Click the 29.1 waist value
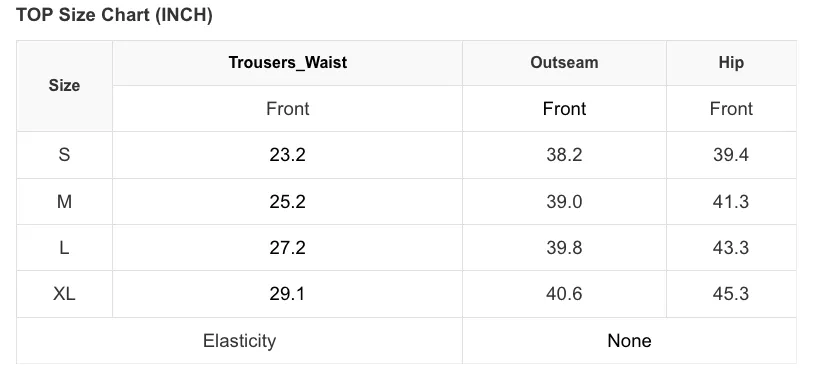828x392 pixels. tap(287, 294)
